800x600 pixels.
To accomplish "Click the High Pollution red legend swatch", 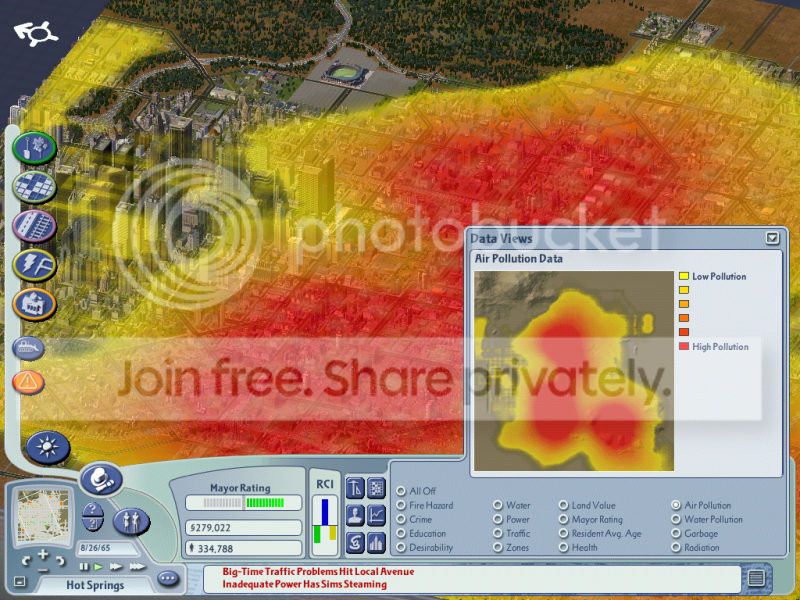I will pyautogui.click(x=684, y=346).
